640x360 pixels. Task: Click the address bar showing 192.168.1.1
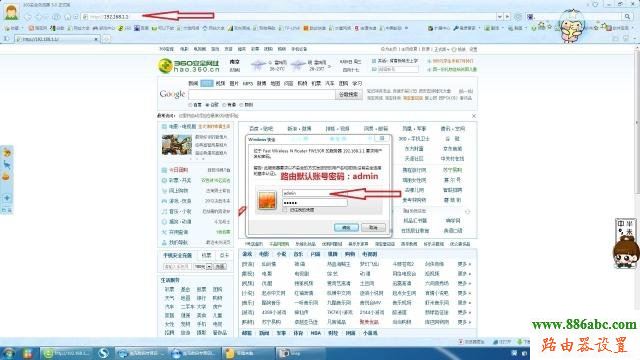tap(288, 17)
